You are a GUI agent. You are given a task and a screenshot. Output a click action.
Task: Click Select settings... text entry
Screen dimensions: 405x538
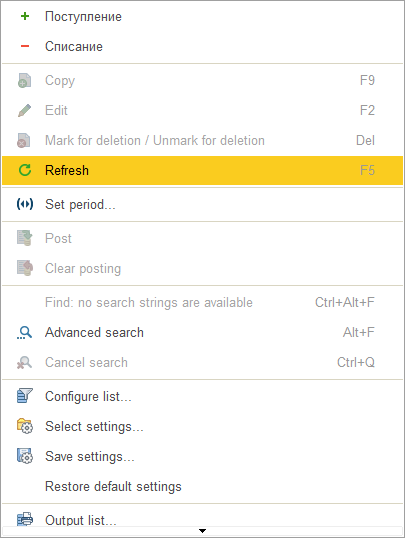coord(94,426)
